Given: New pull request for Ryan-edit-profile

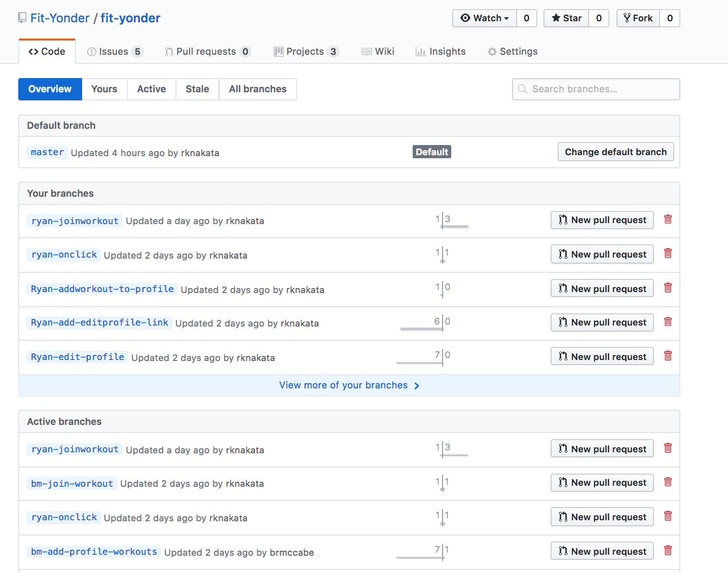Looking at the screenshot, I should [x=602, y=356].
